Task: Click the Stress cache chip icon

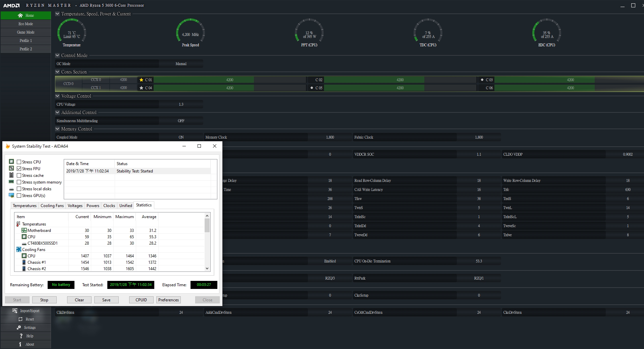Action: 11,175
